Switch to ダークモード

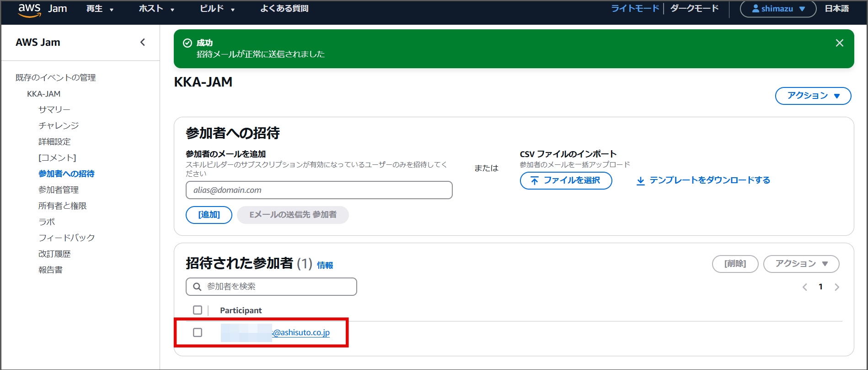tap(694, 9)
